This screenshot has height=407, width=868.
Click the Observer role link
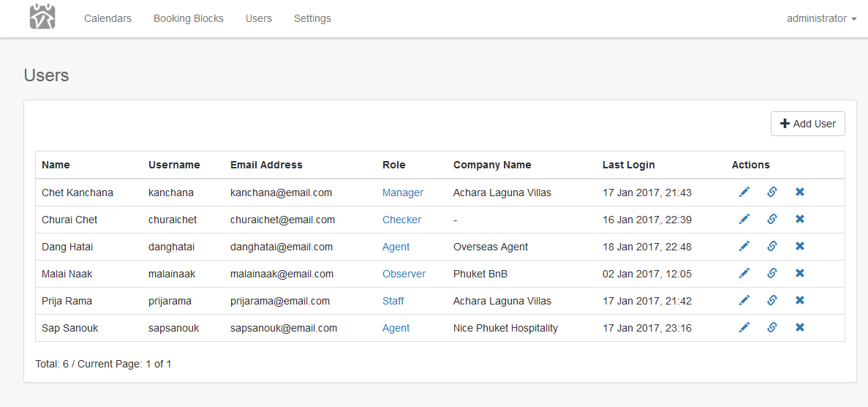pos(404,274)
